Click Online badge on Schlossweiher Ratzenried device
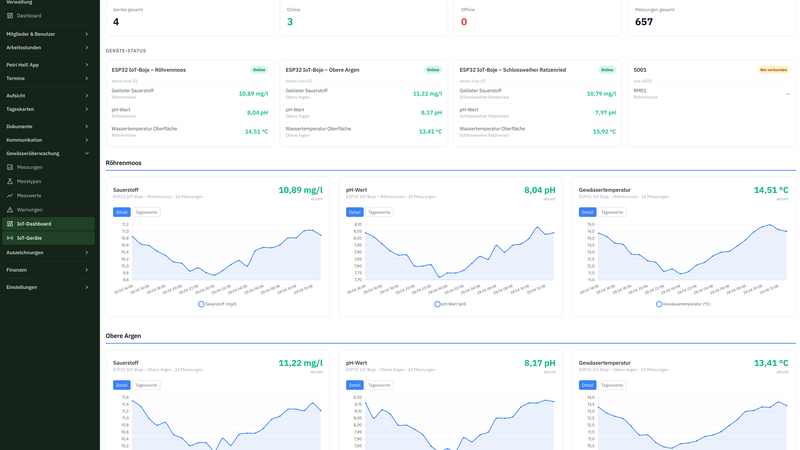Viewport: 800px width, 450px height. pyautogui.click(x=607, y=70)
